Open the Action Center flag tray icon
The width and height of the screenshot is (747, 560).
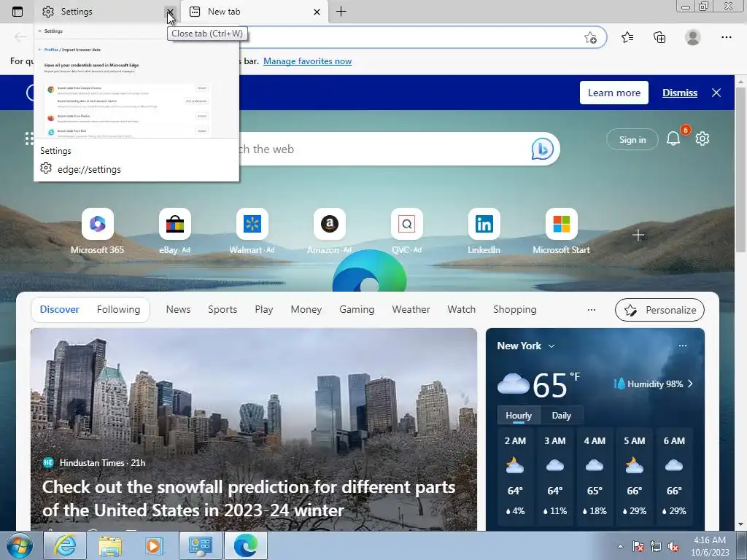[x=638, y=546]
